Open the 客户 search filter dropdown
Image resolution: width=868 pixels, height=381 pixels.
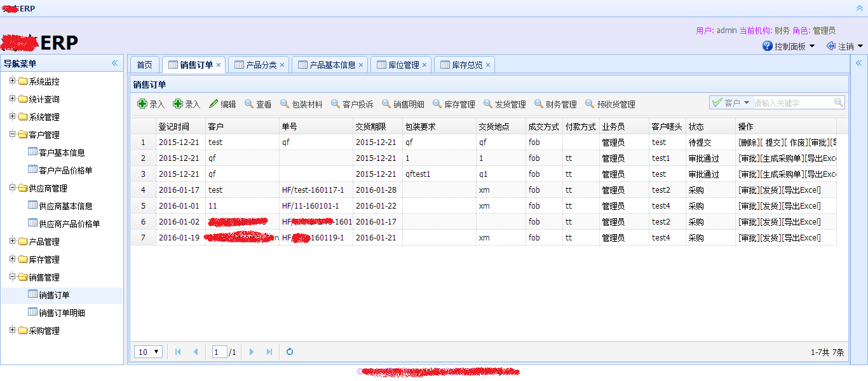[x=731, y=102]
